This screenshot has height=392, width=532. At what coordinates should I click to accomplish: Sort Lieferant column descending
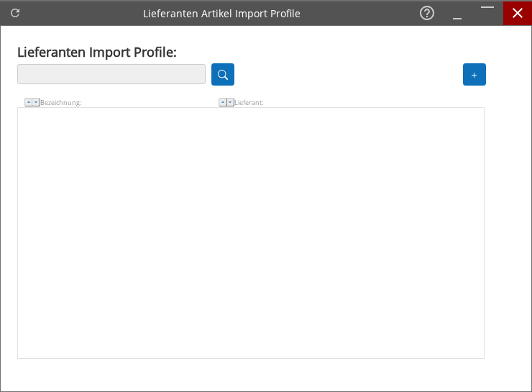point(230,102)
